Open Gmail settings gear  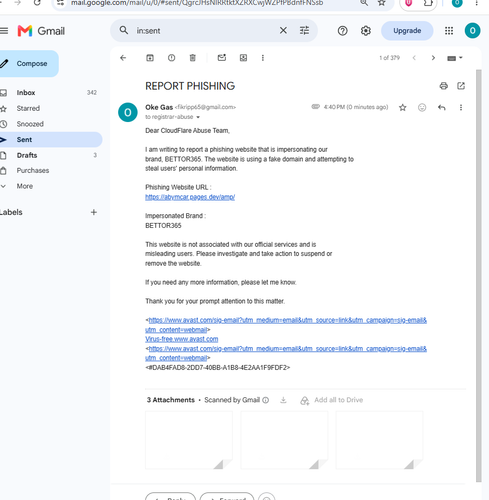click(366, 31)
